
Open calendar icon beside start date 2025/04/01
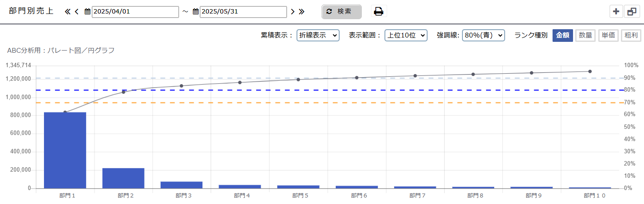coord(88,12)
